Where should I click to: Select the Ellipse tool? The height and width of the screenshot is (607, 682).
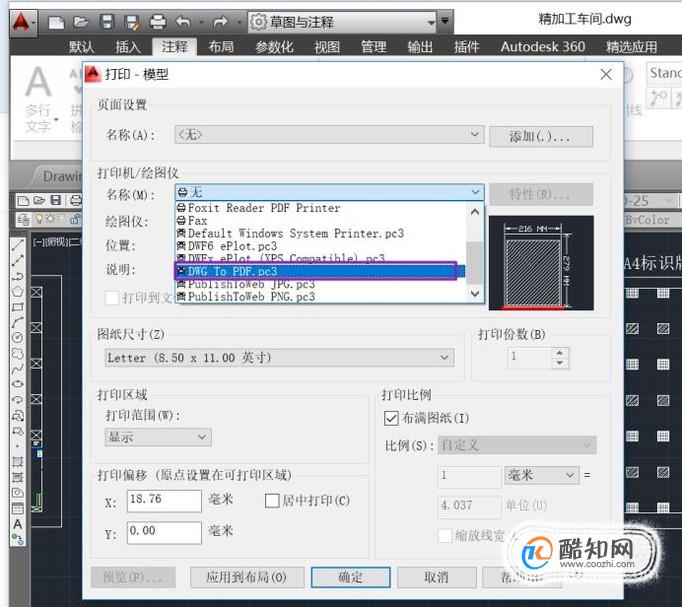tap(17, 384)
